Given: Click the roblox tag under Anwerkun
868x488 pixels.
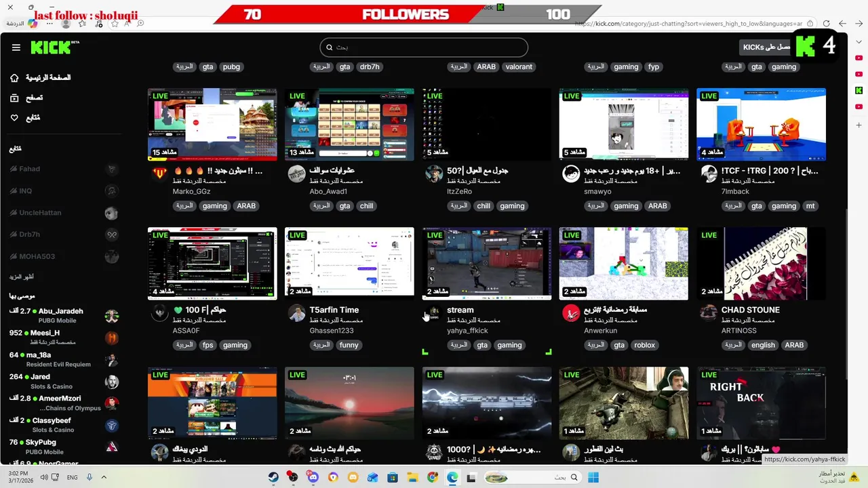Looking at the screenshot, I should tap(644, 345).
